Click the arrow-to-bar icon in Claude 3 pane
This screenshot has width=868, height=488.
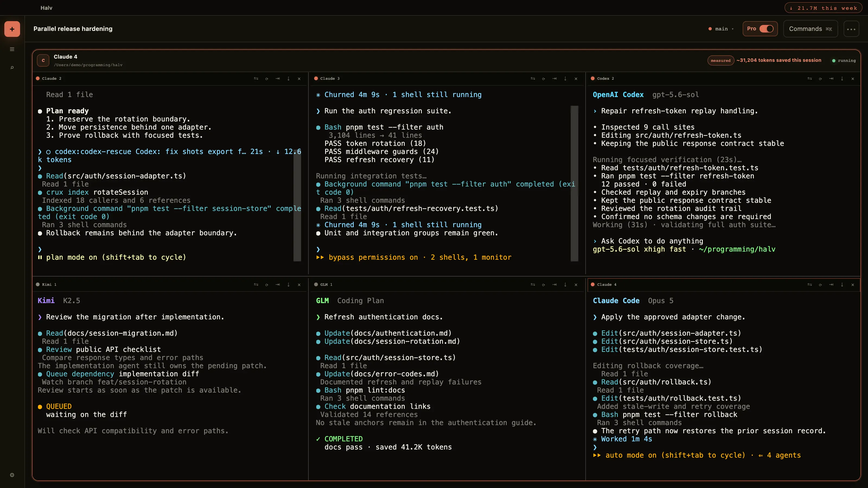pyautogui.click(x=554, y=78)
